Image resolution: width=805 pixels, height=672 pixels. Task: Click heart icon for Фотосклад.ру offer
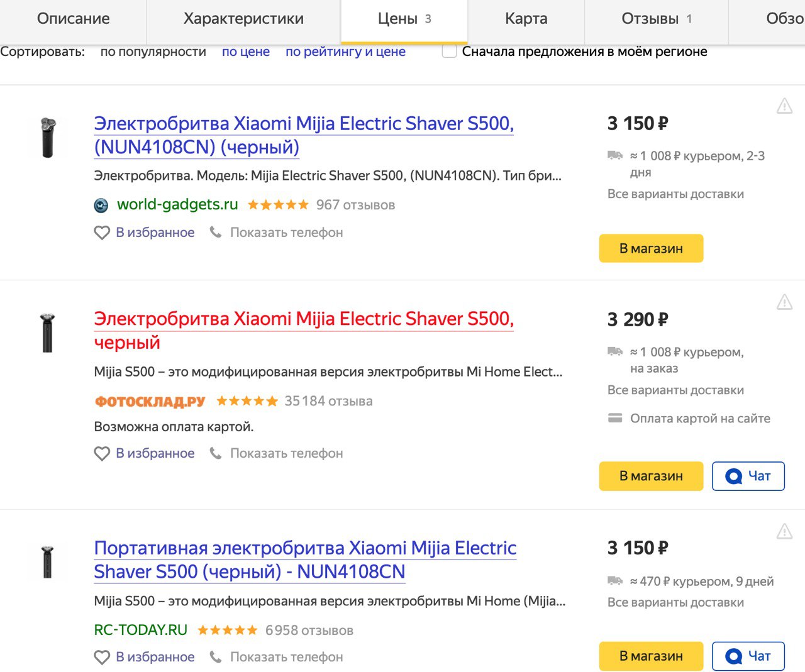click(102, 453)
